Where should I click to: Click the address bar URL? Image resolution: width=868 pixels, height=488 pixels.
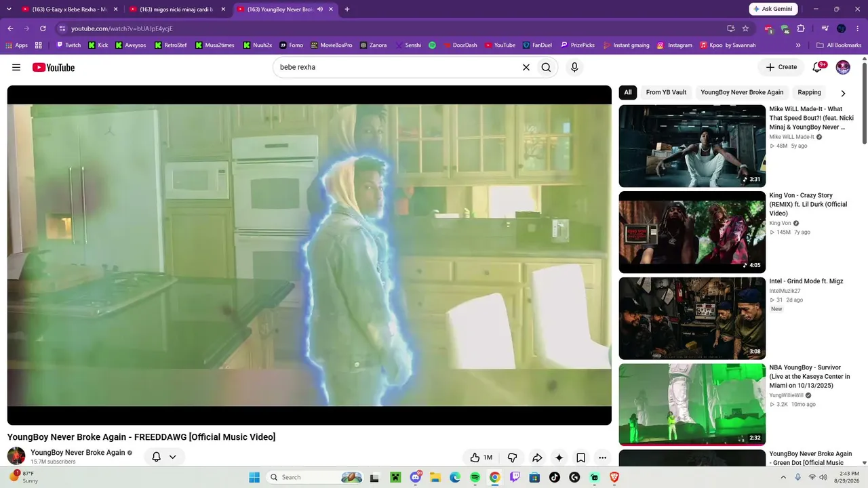(122, 28)
